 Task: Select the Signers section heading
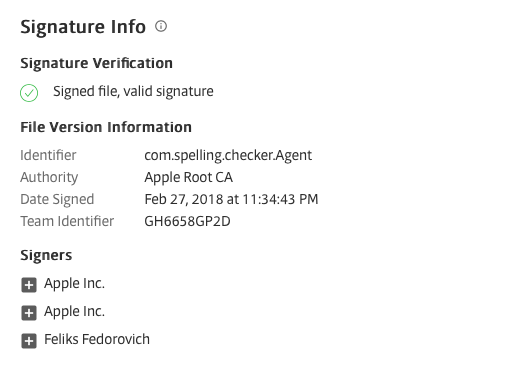(x=46, y=255)
